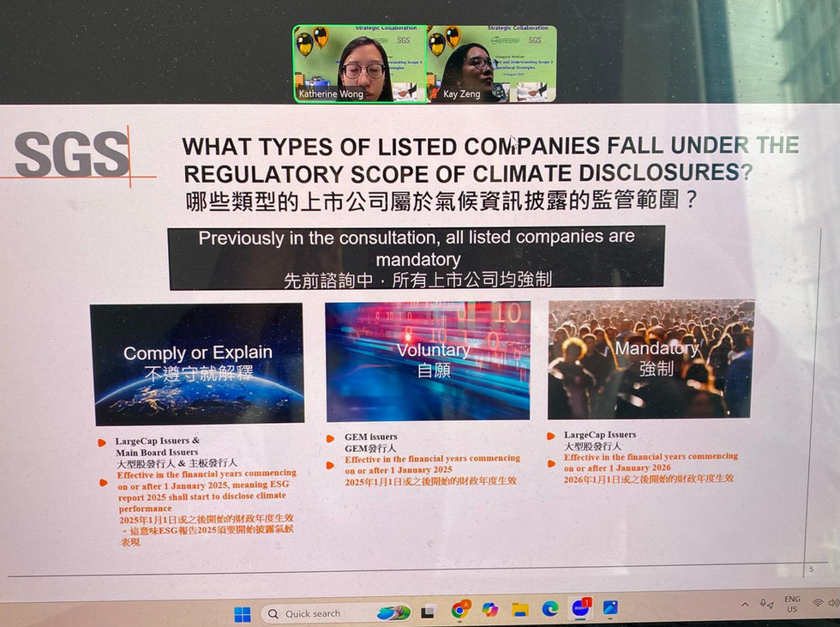
Task: Click the volume speaker icon in tray
Action: [x=833, y=603]
